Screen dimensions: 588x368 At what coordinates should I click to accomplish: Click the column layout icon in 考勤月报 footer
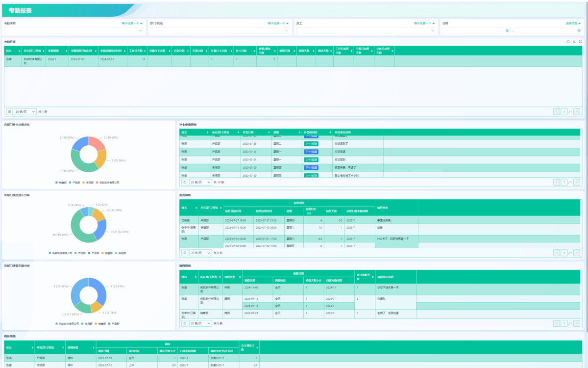(x=9, y=112)
